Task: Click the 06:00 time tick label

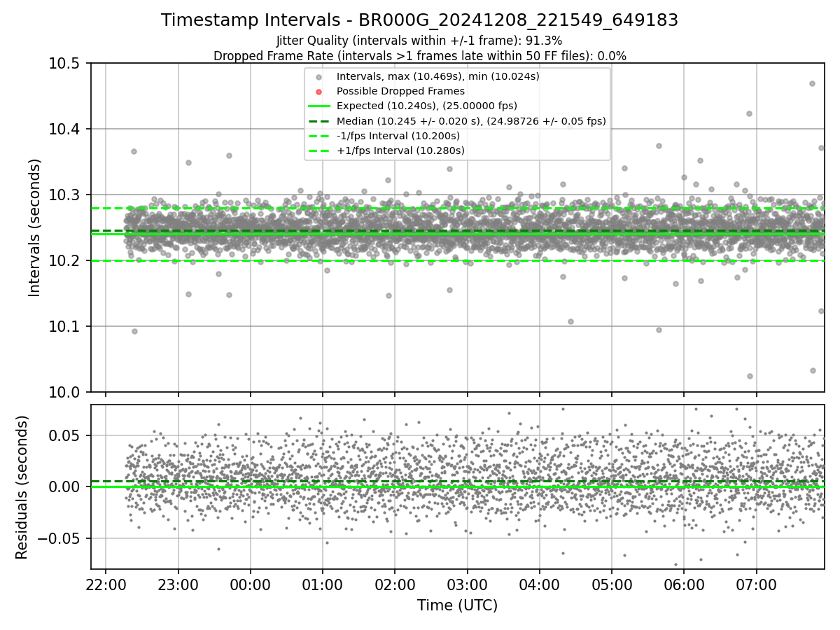Action: click(684, 584)
